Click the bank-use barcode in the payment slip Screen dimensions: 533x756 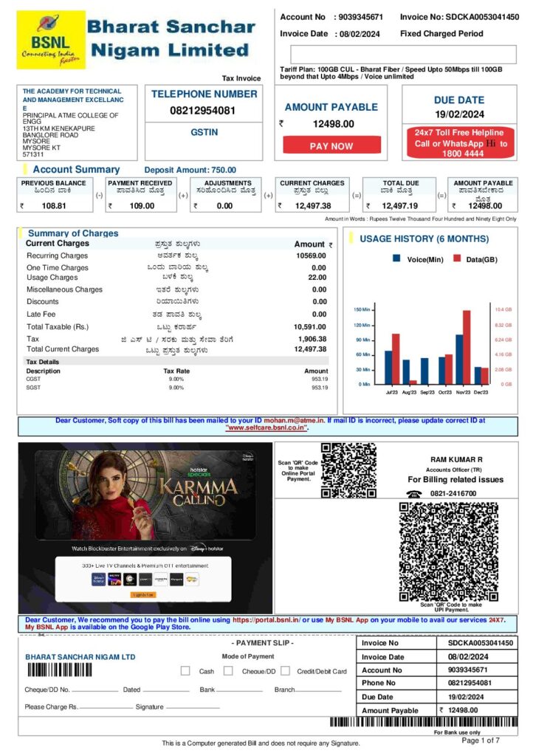pos(424,721)
